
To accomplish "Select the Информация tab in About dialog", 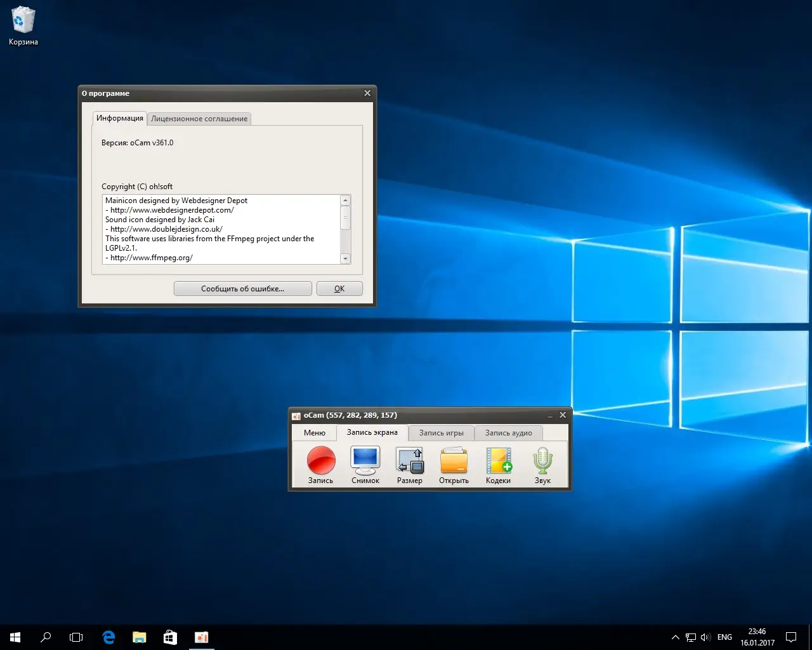I will pos(120,118).
